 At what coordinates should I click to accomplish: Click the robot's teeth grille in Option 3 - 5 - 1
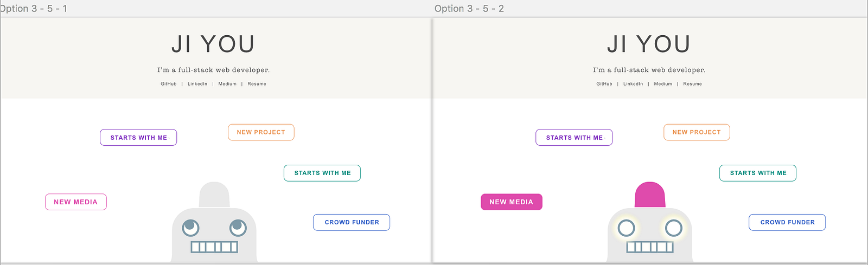click(x=214, y=247)
